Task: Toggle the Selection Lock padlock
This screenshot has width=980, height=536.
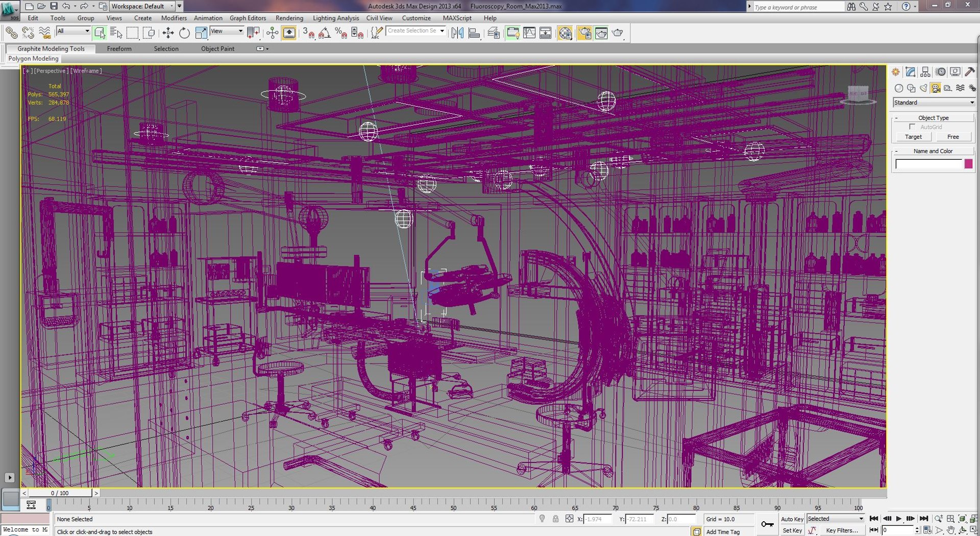Action: [555, 519]
